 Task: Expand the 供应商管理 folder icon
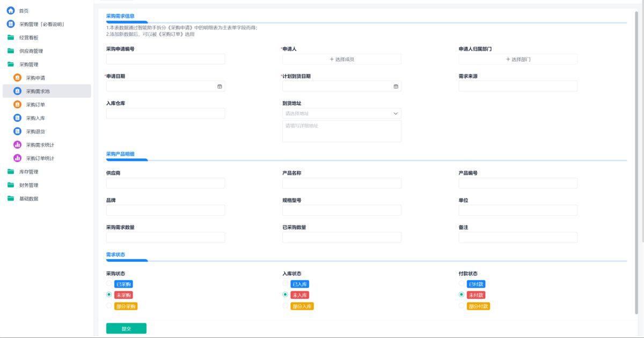[x=11, y=51]
